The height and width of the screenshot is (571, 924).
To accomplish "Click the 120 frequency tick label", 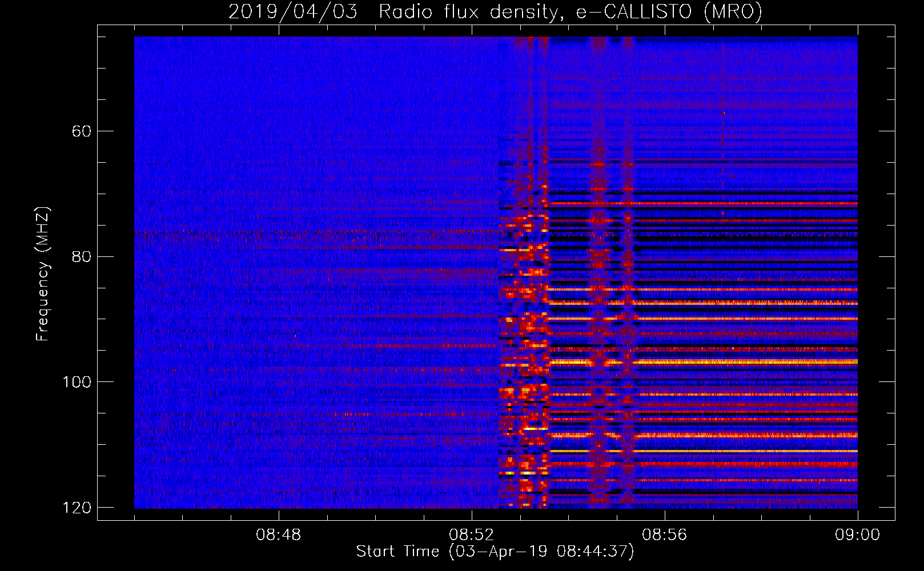I will 77,508.
